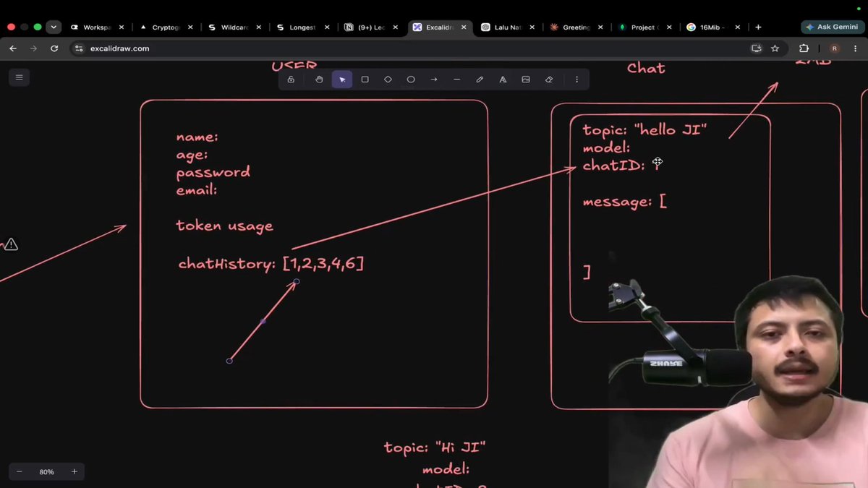Click the site info icon beside URL
Image resolution: width=868 pixels, height=488 pixels.
(80, 48)
